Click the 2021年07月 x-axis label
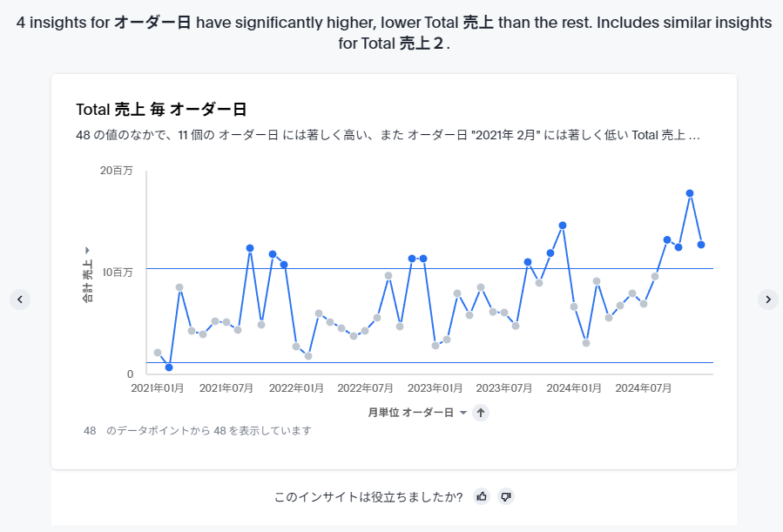 (x=228, y=388)
